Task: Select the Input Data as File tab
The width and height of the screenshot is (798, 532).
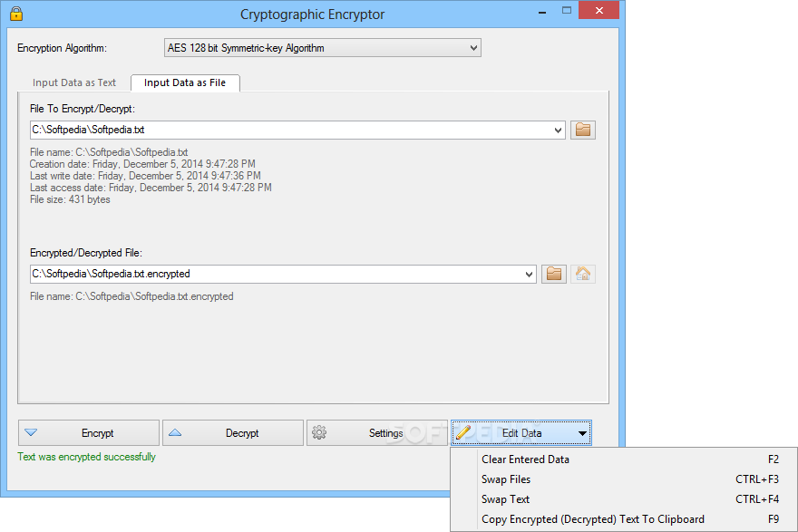Action: [x=185, y=82]
